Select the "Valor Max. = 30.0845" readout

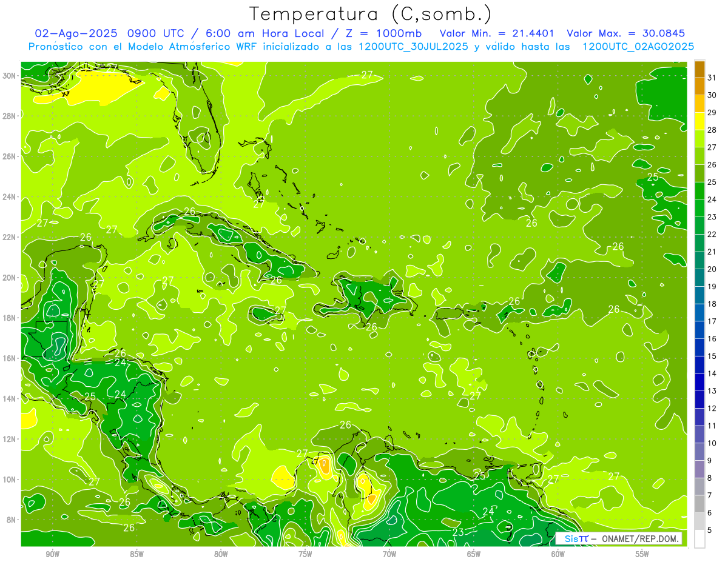[627, 33]
